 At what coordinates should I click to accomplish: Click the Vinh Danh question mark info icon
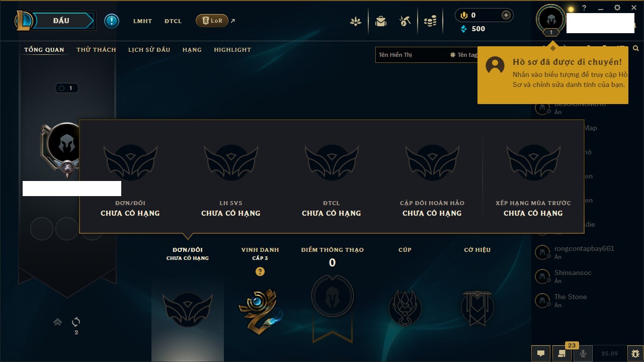point(260,271)
